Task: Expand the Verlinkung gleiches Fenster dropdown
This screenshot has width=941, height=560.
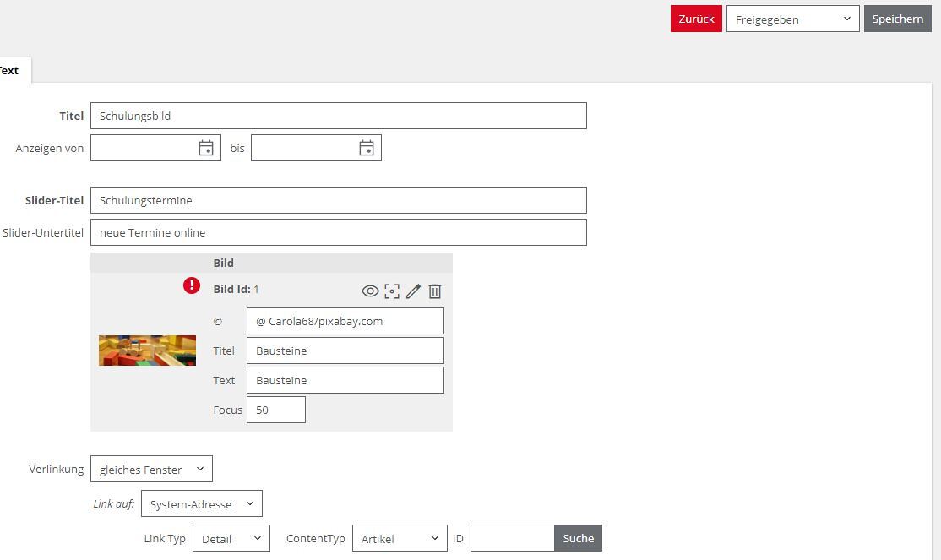Action: 151,470
